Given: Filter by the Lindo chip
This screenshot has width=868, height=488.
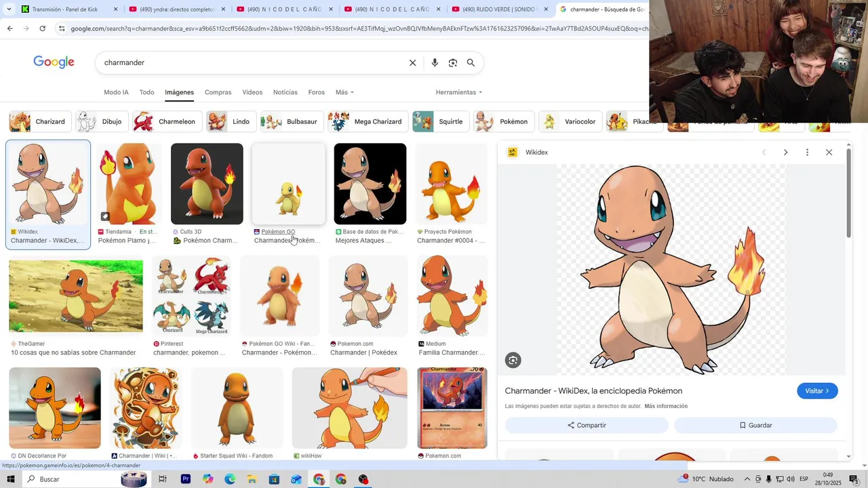Looking at the screenshot, I should (231, 122).
